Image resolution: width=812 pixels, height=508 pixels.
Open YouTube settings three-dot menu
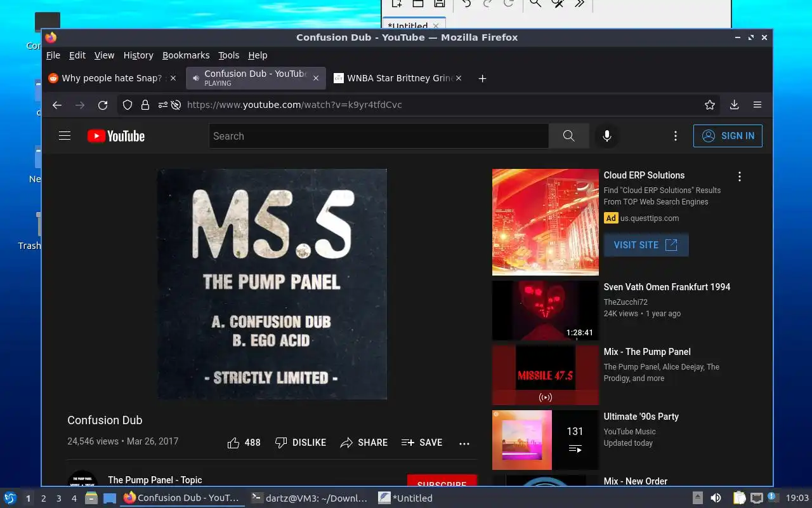click(x=676, y=136)
